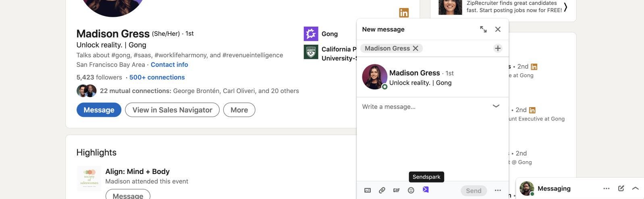Open Contact info link

coord(169,64)
